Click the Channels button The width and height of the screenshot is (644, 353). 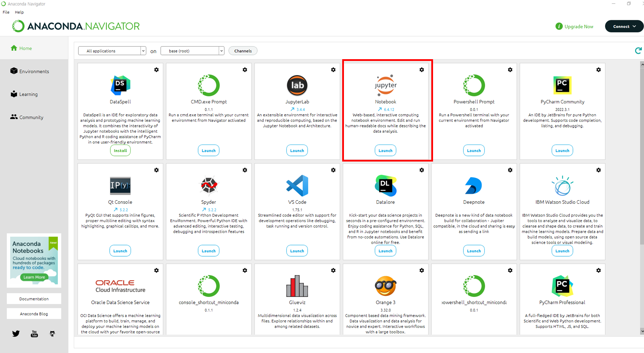click(x=243, y=51)
